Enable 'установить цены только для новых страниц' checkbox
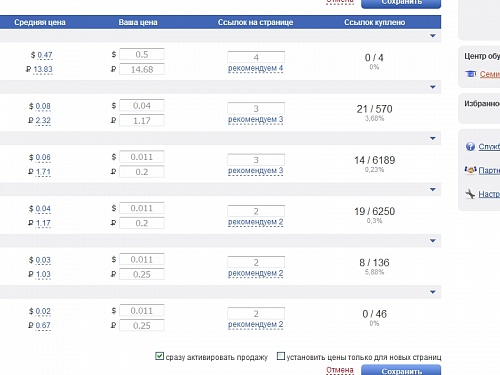500x375 pixels. pos(281,356)
